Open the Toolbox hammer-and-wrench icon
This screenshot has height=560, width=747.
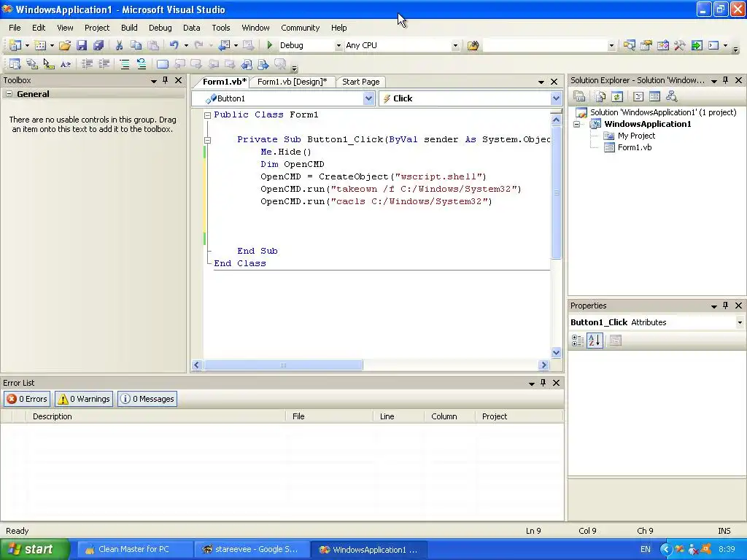click(680, 45)
